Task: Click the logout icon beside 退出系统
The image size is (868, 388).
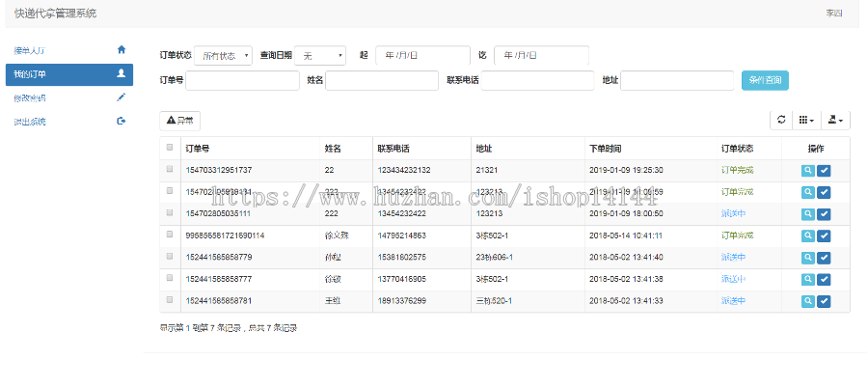Action: pyautogui.click(x=122, y=121)
